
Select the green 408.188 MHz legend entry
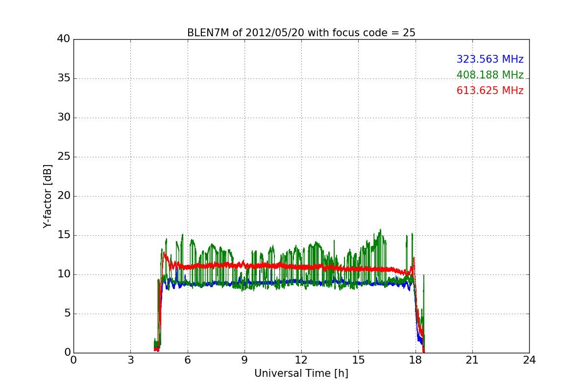(490, 75)
